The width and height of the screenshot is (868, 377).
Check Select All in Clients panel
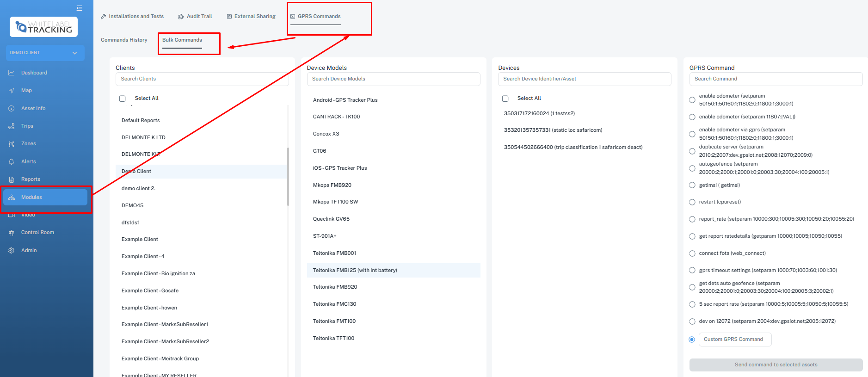click(x=123, y=99)
